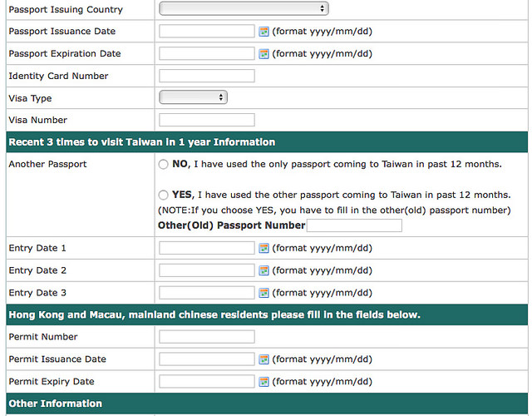Focus the Passport Issuance Date text box

tap(207, 32)
